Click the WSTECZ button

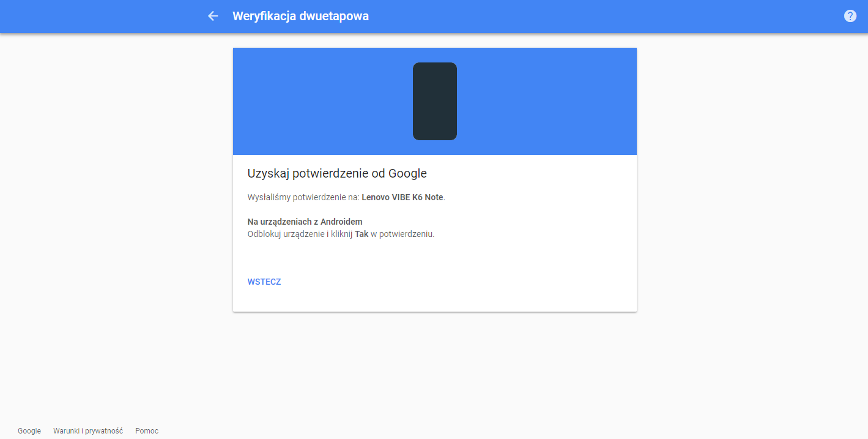pos(264,282)
